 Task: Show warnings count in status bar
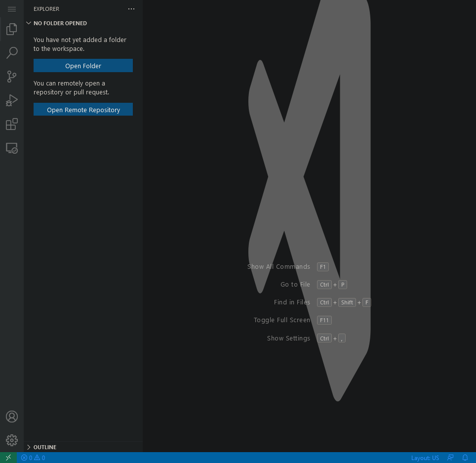tap(40, 458)
